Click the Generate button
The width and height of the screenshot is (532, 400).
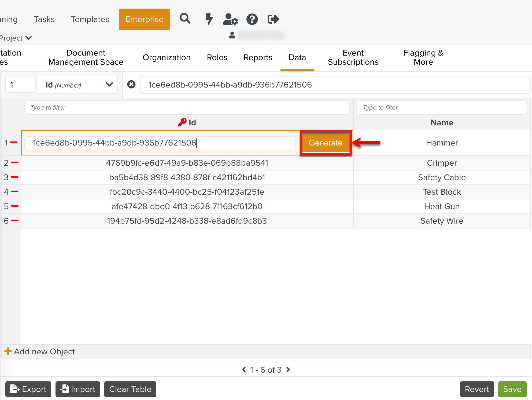326,143
